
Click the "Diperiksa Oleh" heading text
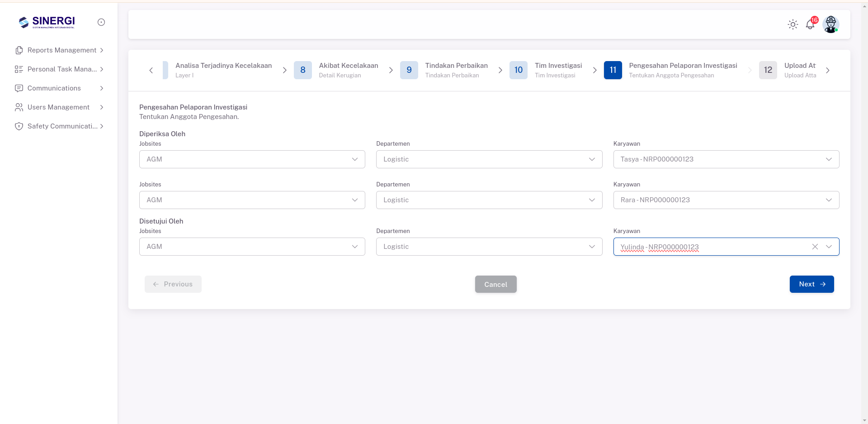[162, 134]
